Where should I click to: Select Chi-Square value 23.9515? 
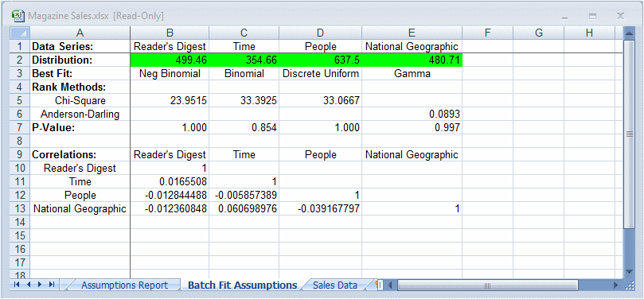(x=170, y=101)
